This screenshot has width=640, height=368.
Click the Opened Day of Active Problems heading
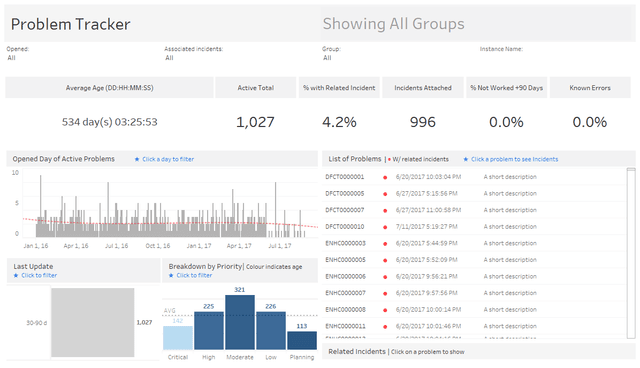(64, 159)
